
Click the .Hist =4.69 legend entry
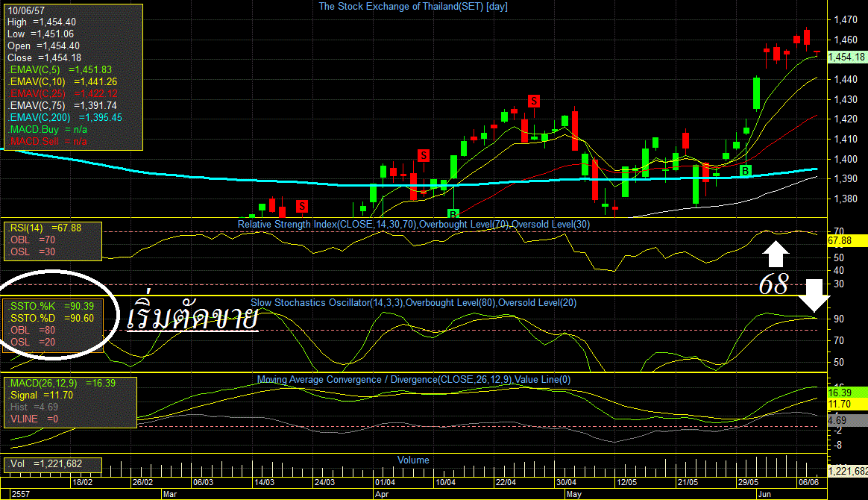point(34,407)
